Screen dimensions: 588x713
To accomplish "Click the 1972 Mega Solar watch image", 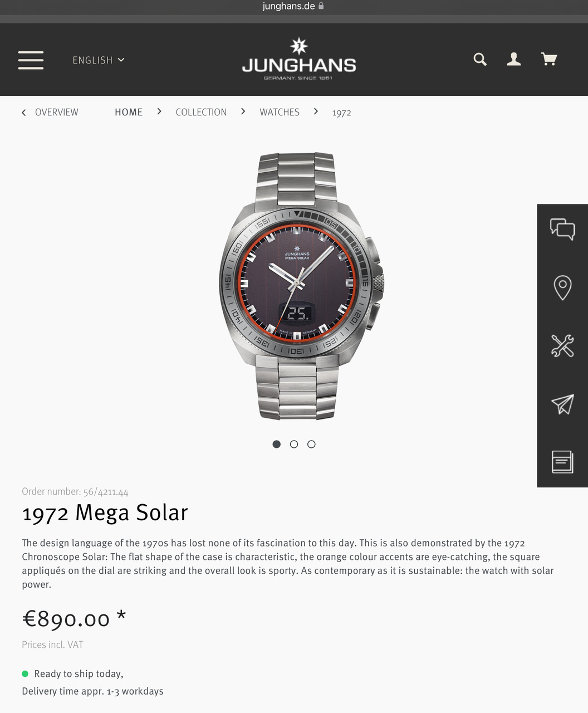I will (301, 286).
